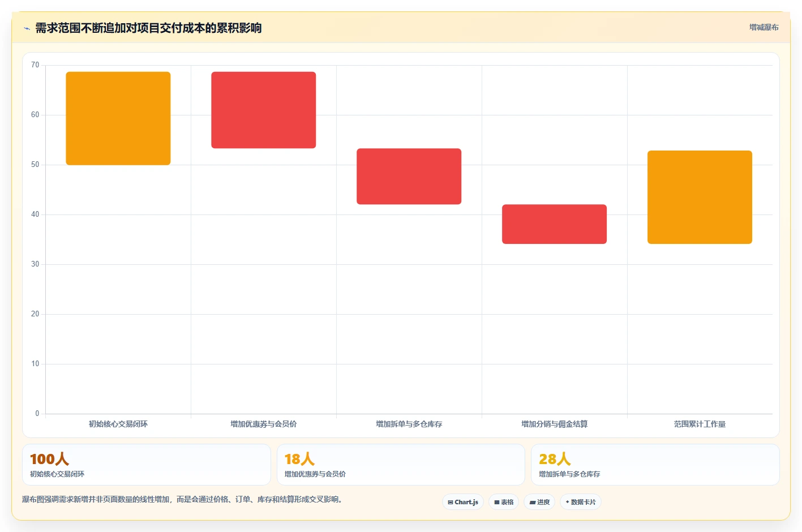Click the orange bar for 初始核心交易闭环
Viewport: 802px width, 532px height.
coord(118,118)
